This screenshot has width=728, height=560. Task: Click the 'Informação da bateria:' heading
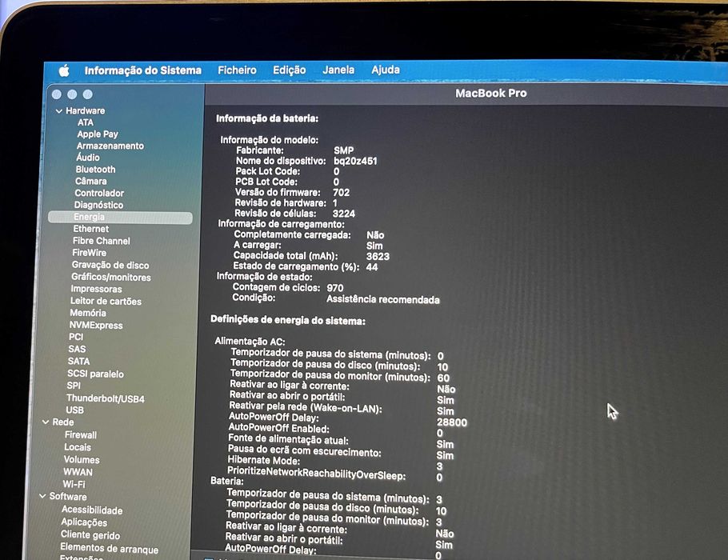[267, 119]
